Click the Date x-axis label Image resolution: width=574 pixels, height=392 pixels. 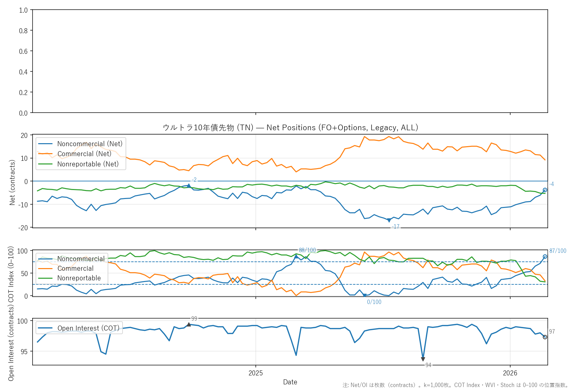pos(290,382)
